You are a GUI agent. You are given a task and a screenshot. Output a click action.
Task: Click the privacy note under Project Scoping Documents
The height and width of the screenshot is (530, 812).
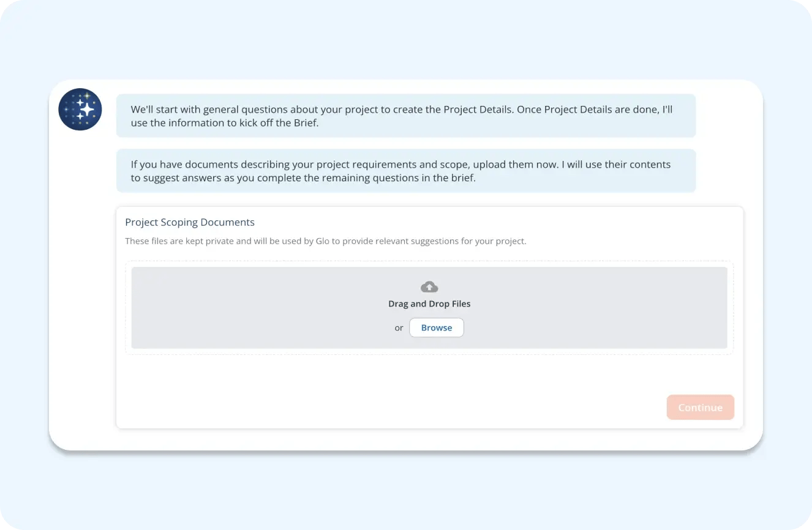327,241
